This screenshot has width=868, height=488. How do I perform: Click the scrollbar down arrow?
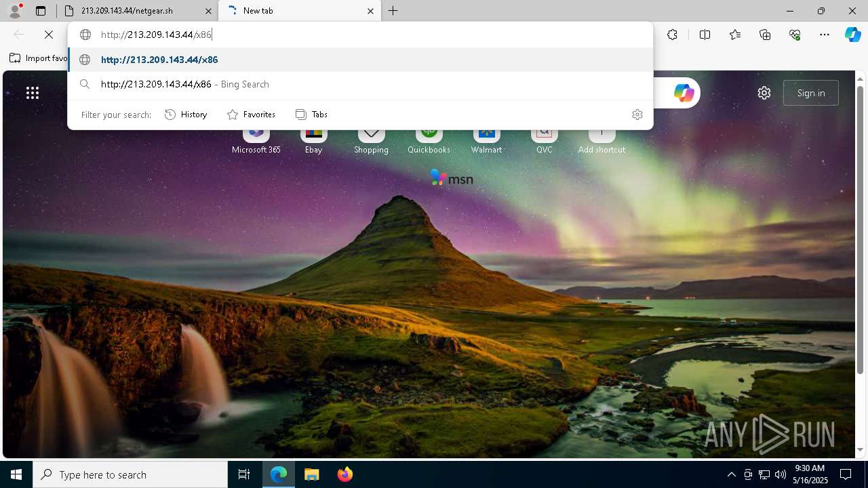[861, 449]
